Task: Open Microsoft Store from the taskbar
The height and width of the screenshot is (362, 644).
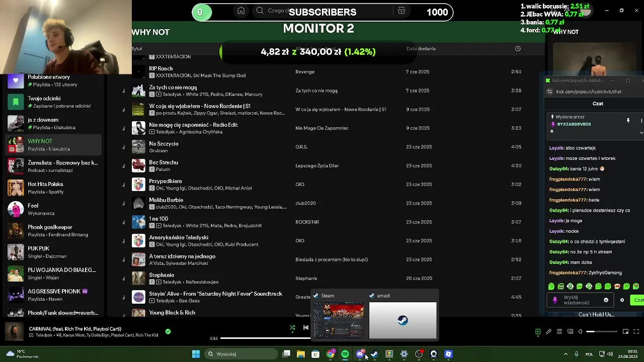Action: [315, 354]
